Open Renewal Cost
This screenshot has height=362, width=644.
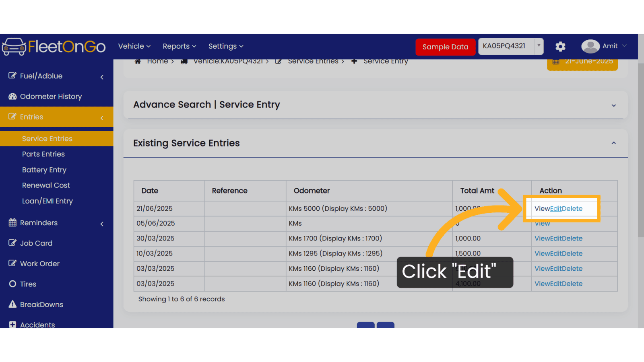click(x=46, y=185)
